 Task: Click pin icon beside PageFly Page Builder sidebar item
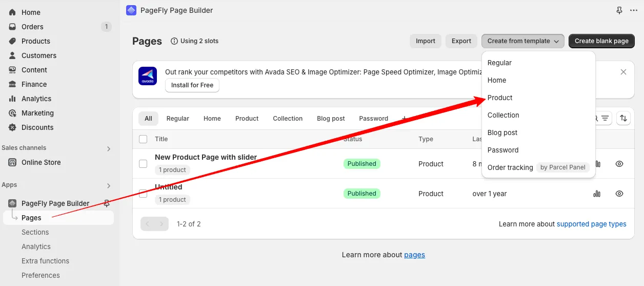coord(107,203)
